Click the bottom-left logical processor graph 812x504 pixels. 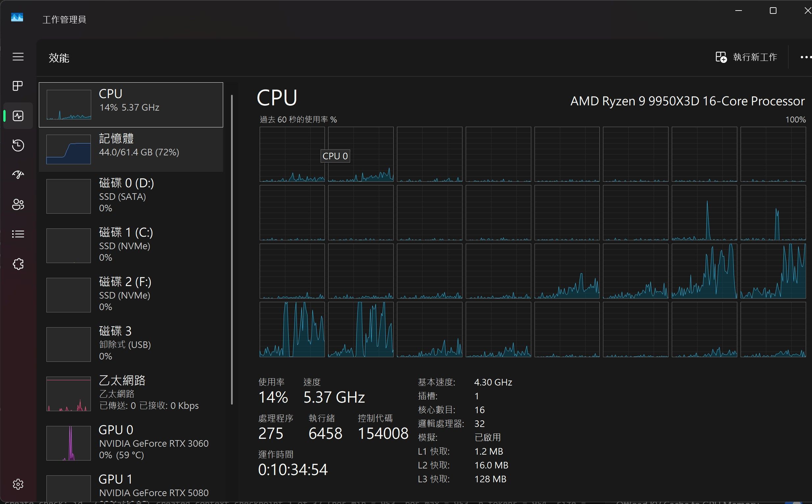click(292, 329)
